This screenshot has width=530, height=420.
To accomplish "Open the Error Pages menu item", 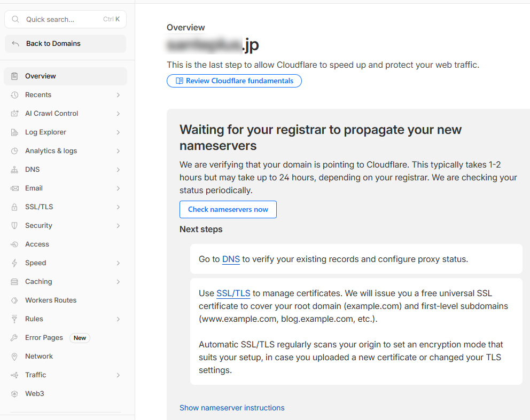I will pyautogui.click(x=44, y=338).
